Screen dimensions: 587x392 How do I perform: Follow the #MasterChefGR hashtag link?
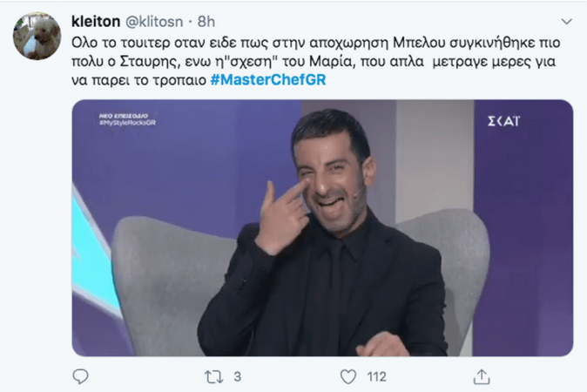(x=268, y=80)
